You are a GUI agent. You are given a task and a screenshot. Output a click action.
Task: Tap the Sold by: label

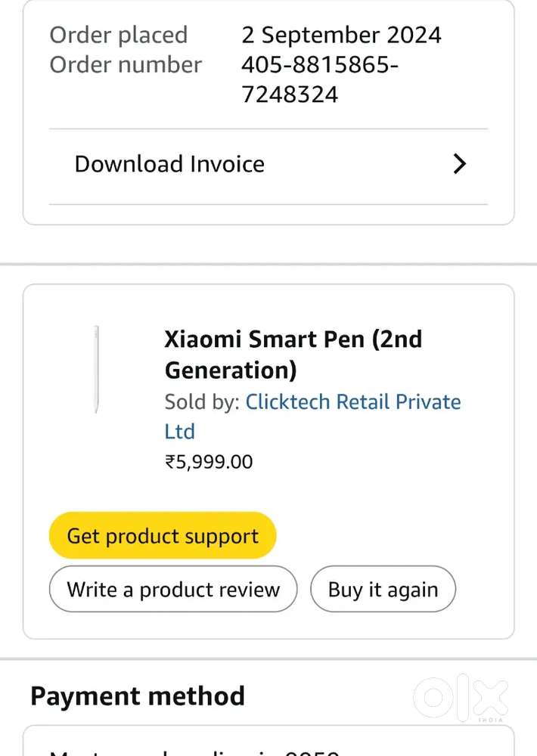(x=202, y=401)
